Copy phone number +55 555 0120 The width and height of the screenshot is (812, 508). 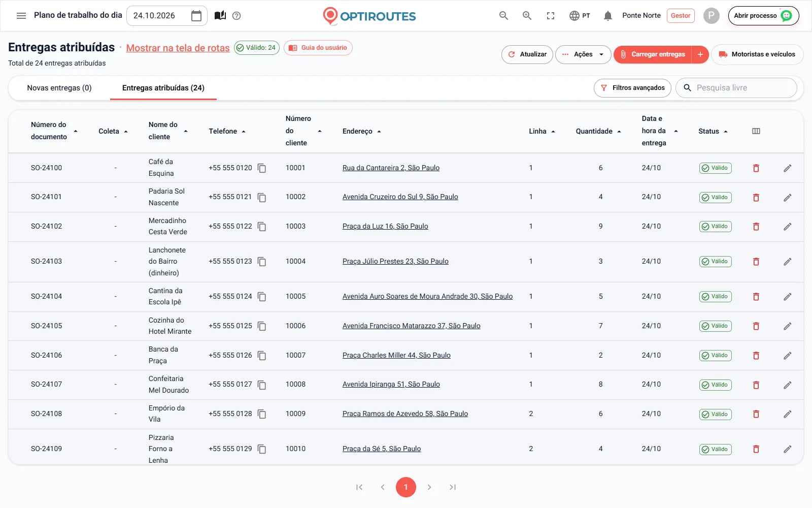[x=262, y=168]
